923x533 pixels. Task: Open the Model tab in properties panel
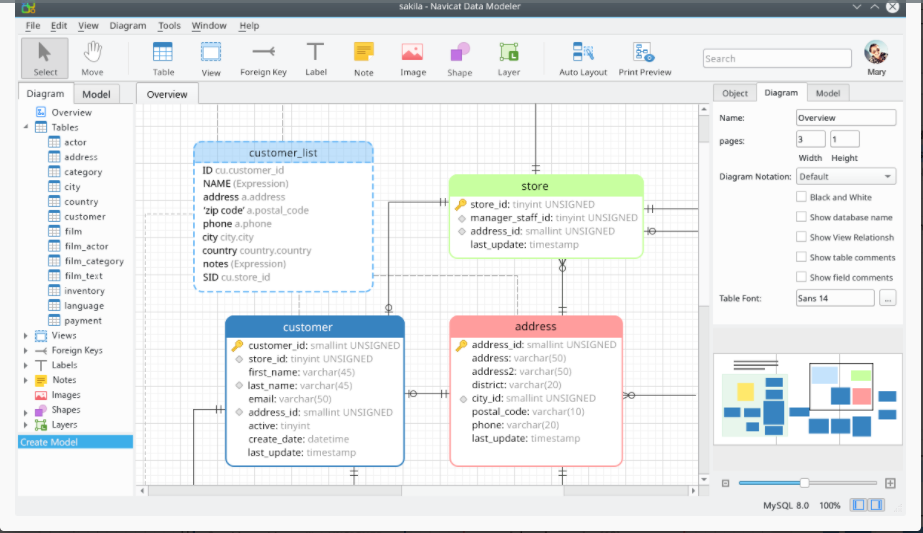coord(828,93)
